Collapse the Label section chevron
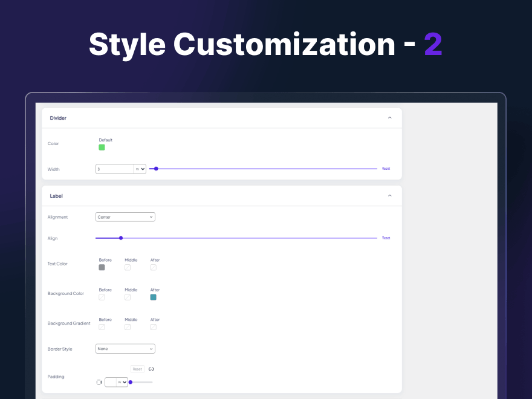Image resolution: width=532 pixels, height=399 pixels. tap(389, 196)
